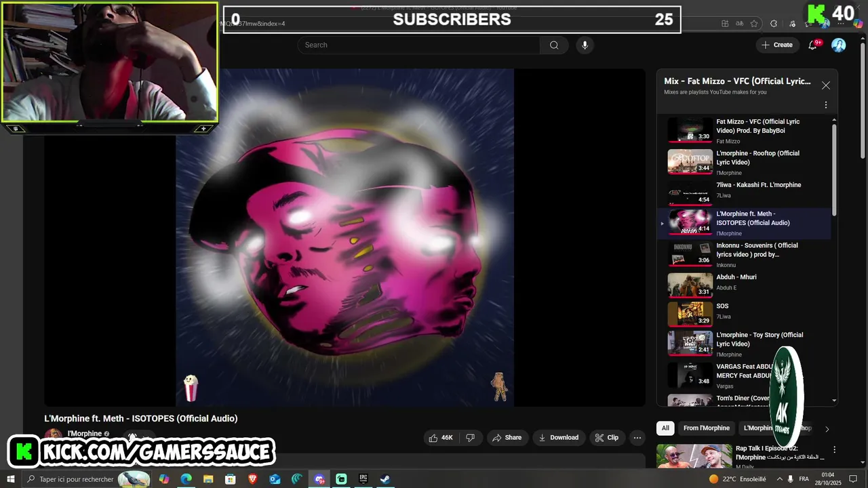Open the green app icon left of Epic

coord(341,479)
